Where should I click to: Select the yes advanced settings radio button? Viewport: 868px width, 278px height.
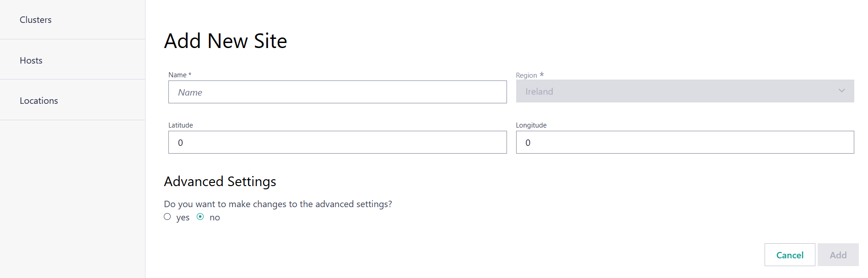(x=167, y=216)
